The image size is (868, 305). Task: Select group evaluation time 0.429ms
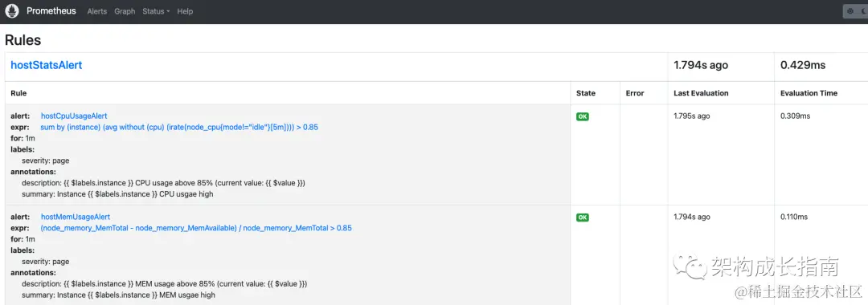(803, 65)
